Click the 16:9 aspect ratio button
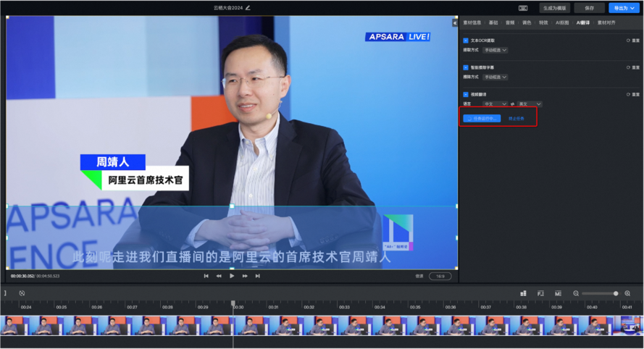The width and height of the screenshot is (644, 349). click(440, 277)
